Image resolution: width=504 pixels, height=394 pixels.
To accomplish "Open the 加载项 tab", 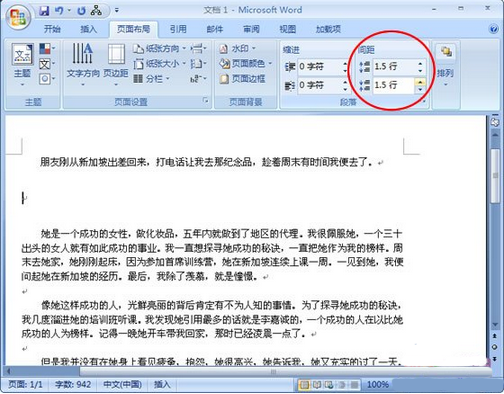I will pos(328,29).
